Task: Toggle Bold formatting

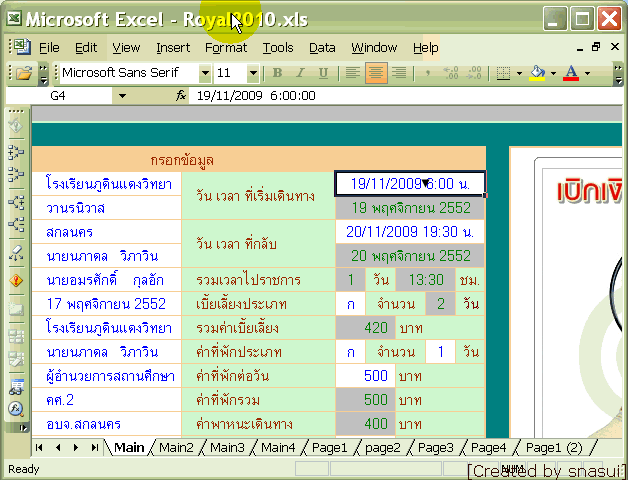Action: [x=277, y=73]
